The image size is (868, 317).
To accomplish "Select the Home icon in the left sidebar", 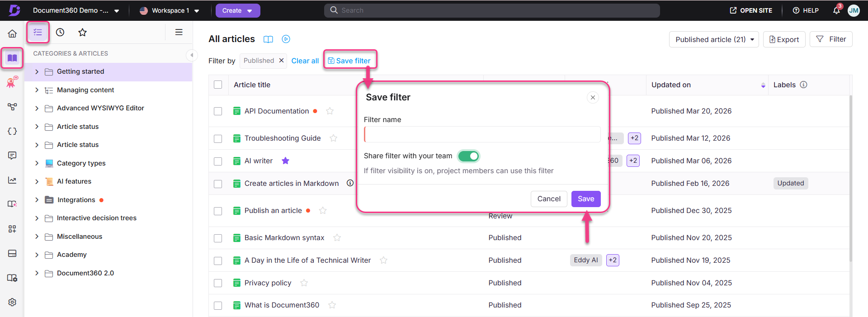I will point(12,33).
